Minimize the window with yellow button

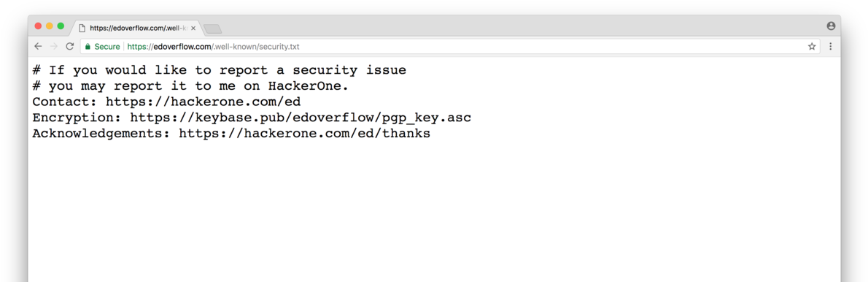[x=50, y=26]
